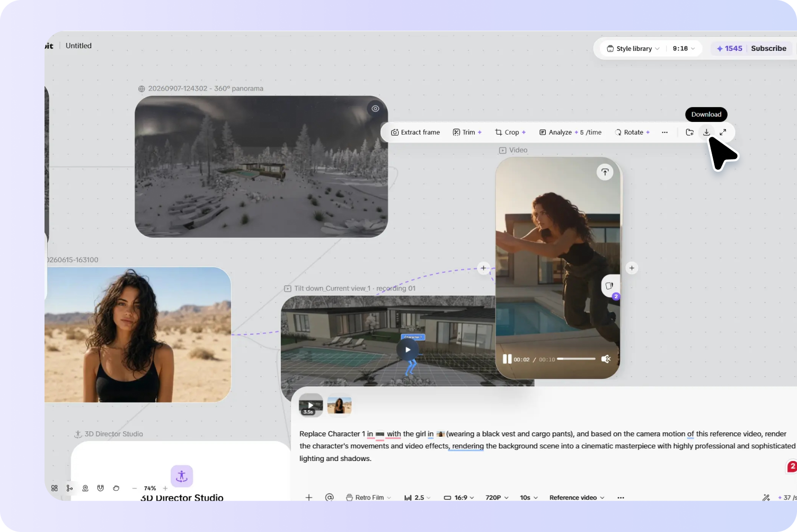The height and width of the screenshot is (532, 797).
Task: Click the upload arrow on the video card
Action: pos(605,172)
